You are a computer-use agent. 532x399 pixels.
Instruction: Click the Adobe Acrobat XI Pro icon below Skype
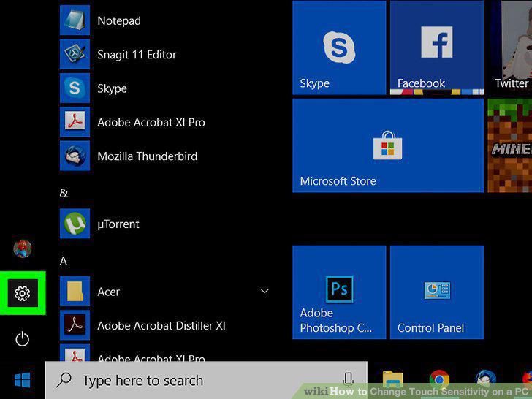click(75, 122)
